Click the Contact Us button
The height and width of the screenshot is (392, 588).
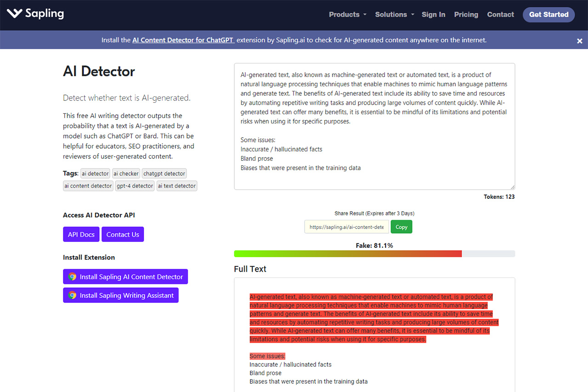[123, 235]
